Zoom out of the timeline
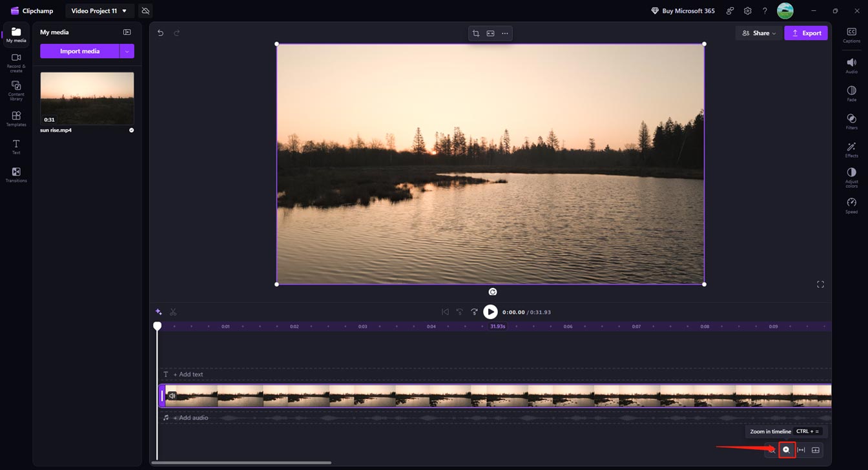 tap(771, 450)
